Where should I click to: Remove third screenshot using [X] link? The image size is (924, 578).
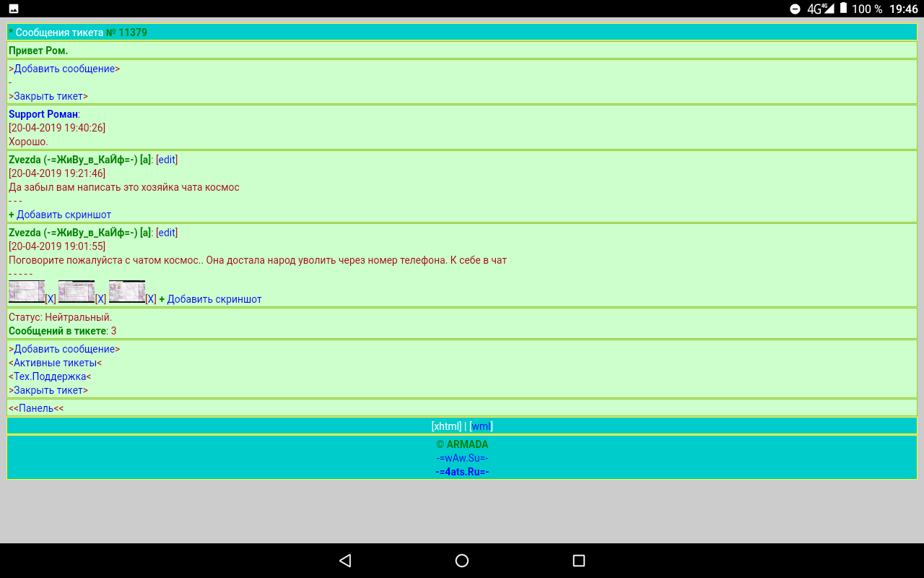point(151,299)
